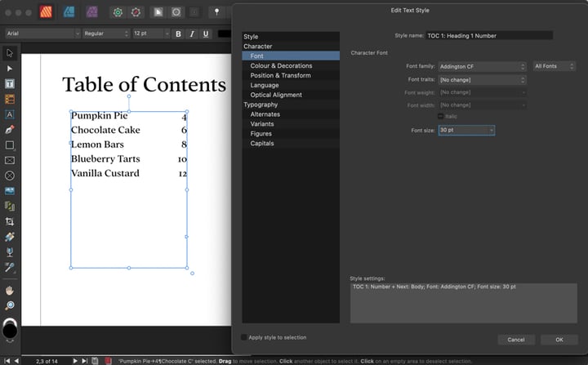This screenshot has width=588, height=365.
Task: Toggle the Bold button in context toolbar
Action: pos(178,33)
